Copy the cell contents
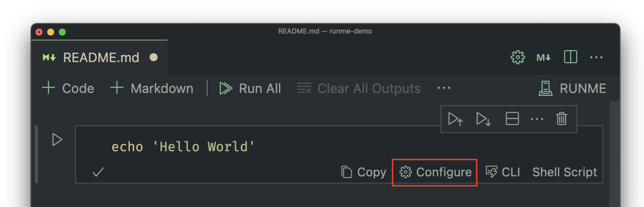The height and width of the screenshot is (207, 644). click(x=364, y=172)
